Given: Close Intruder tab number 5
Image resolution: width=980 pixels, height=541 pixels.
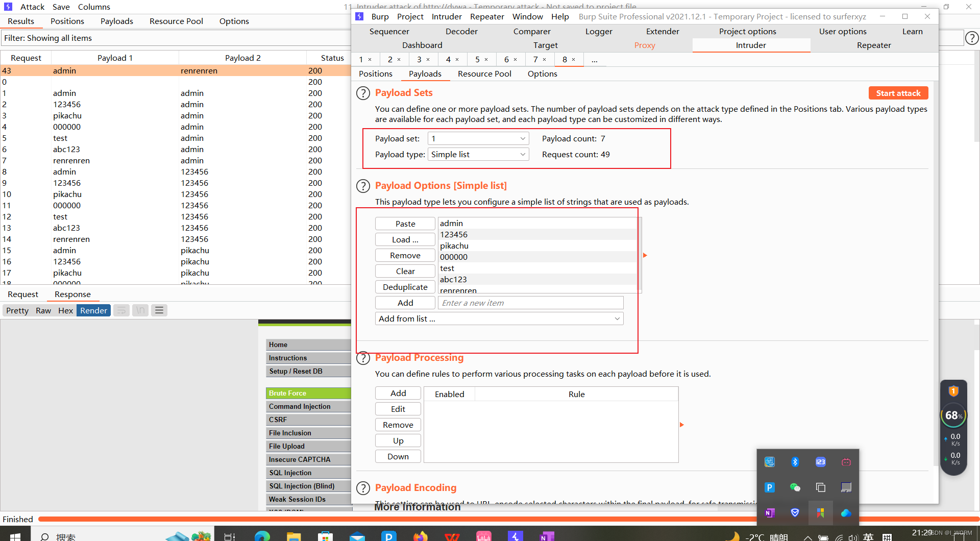Looking at the screenshot, I should point(486,60).
